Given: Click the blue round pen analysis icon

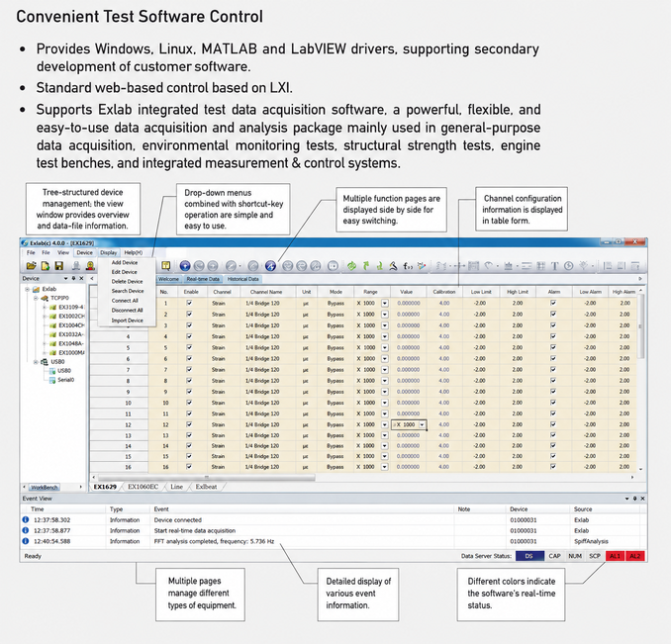Looking at the screenshot, I should 270,266.
